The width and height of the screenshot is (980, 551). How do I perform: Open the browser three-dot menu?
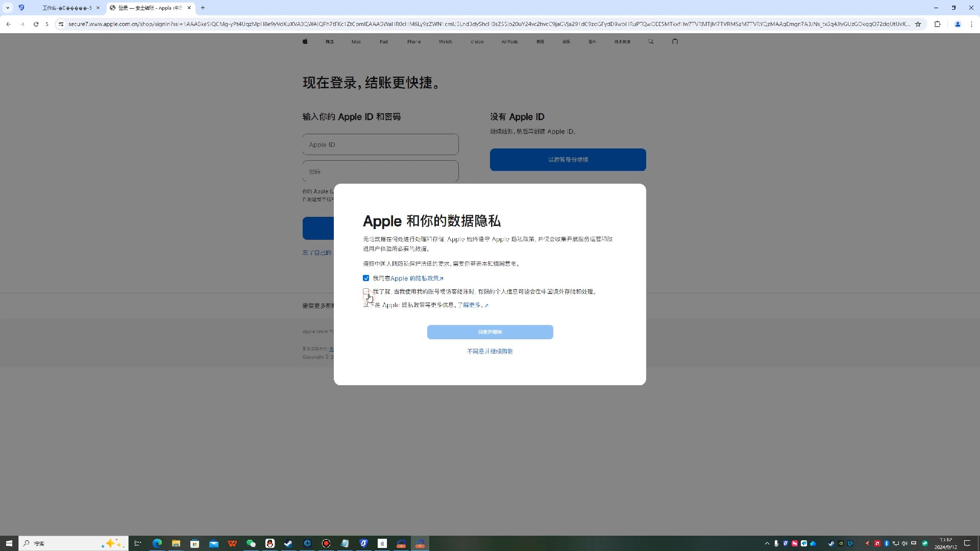(971, 24)
